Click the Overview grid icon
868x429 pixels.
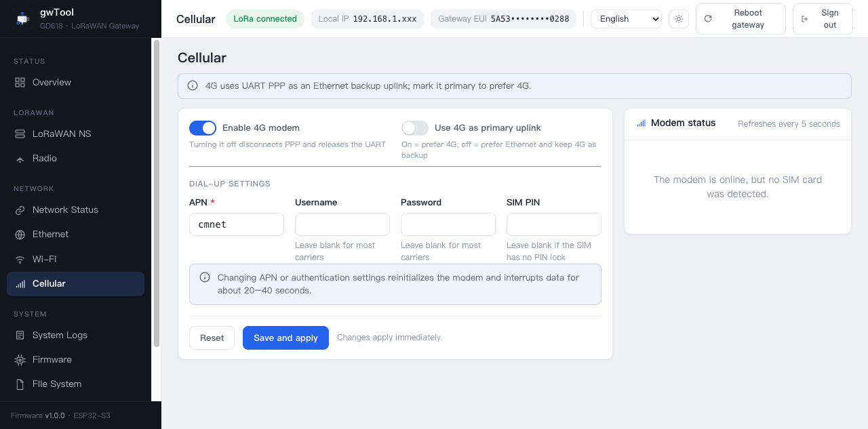(20, 82)
